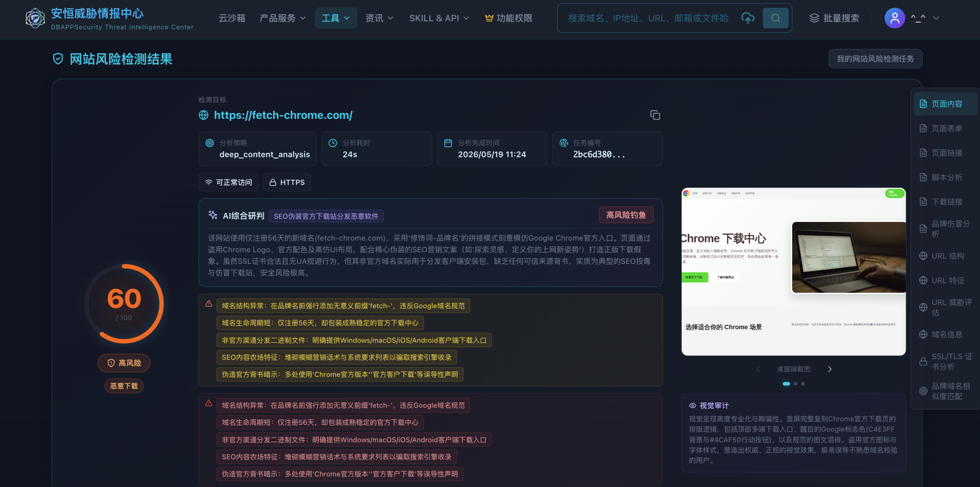Screen dimensions: 980x487
Task: Click the 页面链接 sidebar icon
Action: click(923, 153)
